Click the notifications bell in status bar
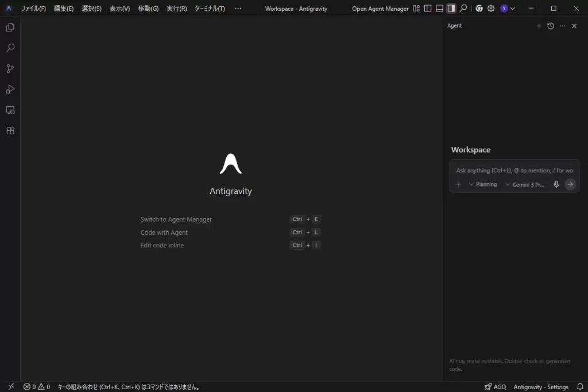Screen dimensions: 588x392 pos(580,387)
